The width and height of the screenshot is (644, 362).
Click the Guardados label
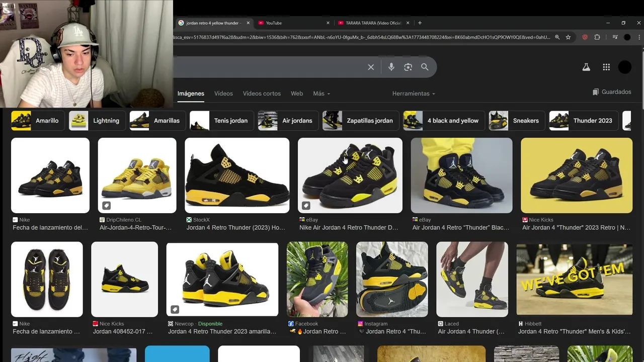click(616, 92)
